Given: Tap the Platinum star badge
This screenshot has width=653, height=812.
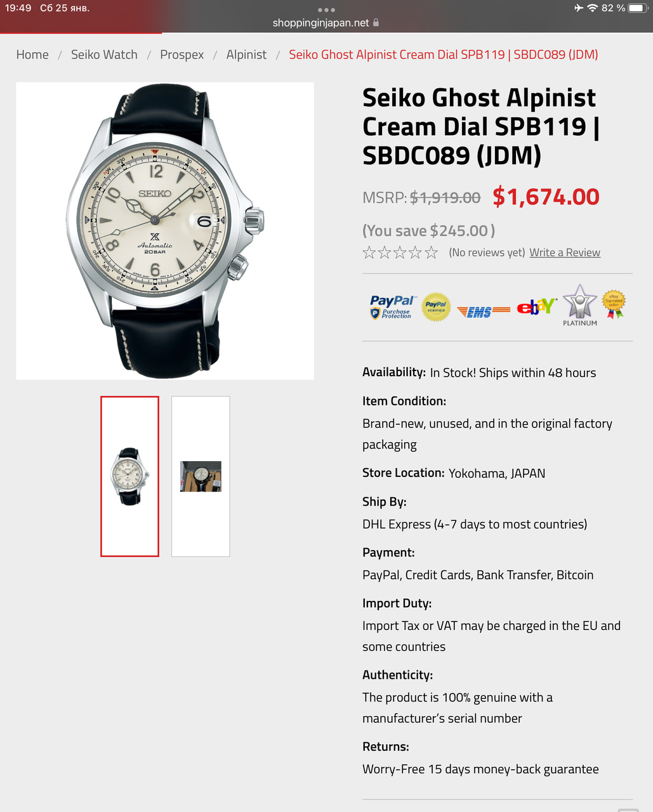Looking at the screenshot, I should pos(580,305).
